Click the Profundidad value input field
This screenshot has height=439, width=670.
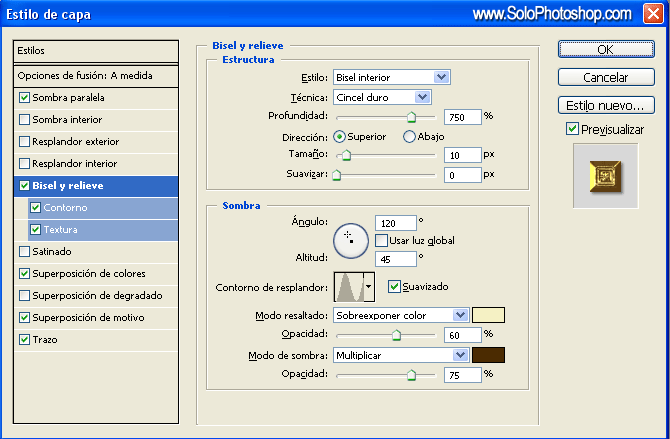click(x=462, y=116)
